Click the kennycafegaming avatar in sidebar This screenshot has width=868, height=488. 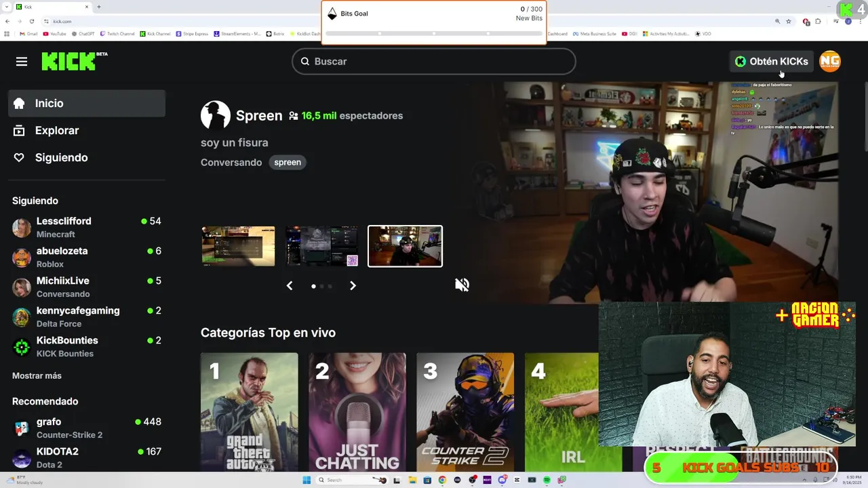coord(22,317)
